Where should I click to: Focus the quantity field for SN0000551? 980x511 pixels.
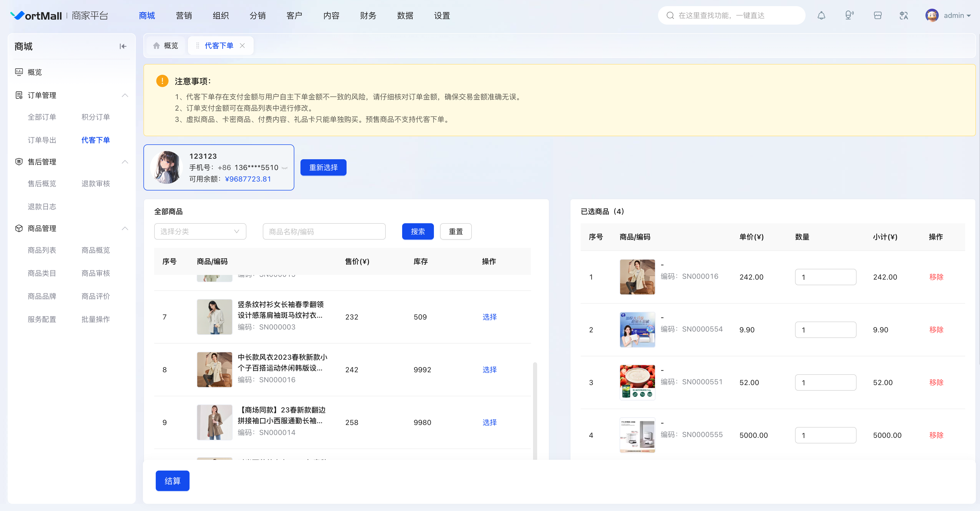826,382
